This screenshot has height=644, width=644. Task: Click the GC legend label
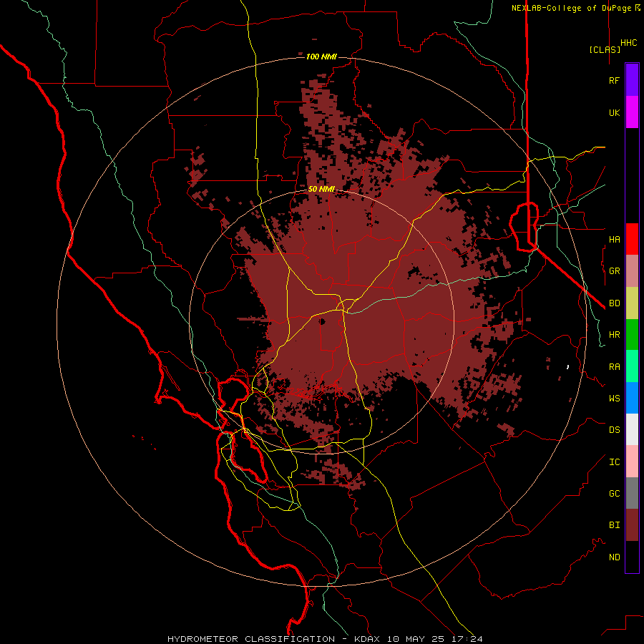point(614,494)
